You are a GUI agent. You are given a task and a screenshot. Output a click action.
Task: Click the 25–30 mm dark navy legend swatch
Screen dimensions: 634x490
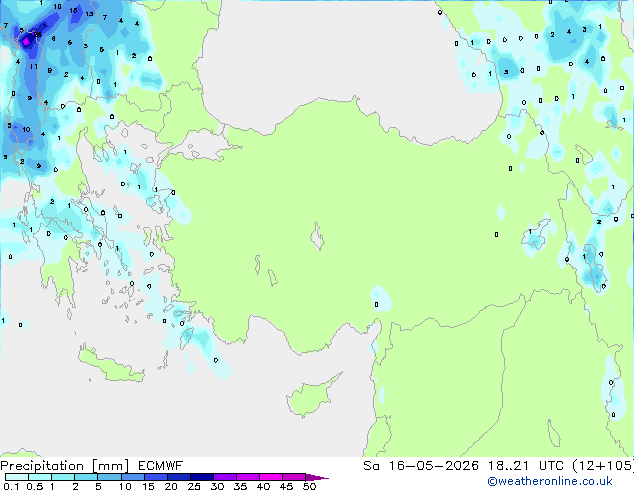[202, 477]
